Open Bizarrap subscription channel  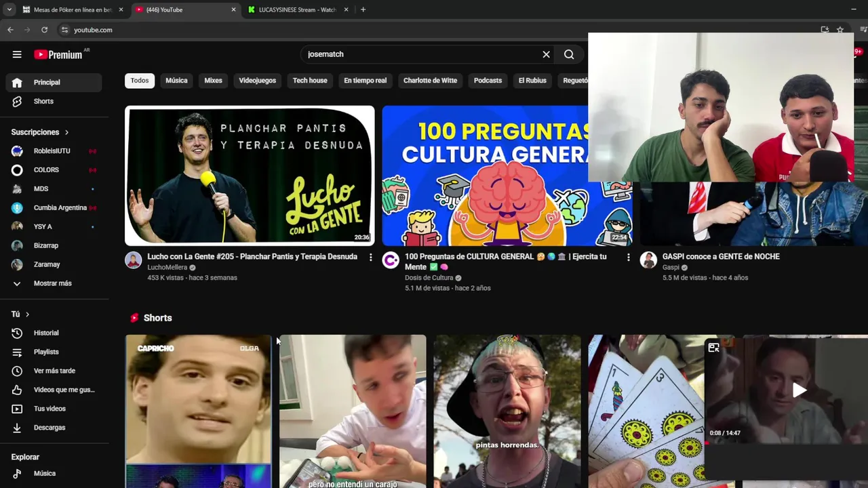[54, 245]
